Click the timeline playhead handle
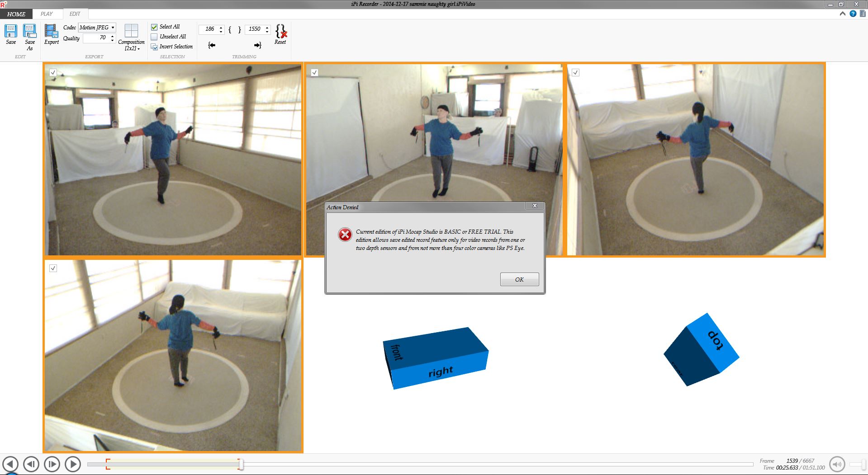Viewport: 868px width, 475px height. point(242,464)
